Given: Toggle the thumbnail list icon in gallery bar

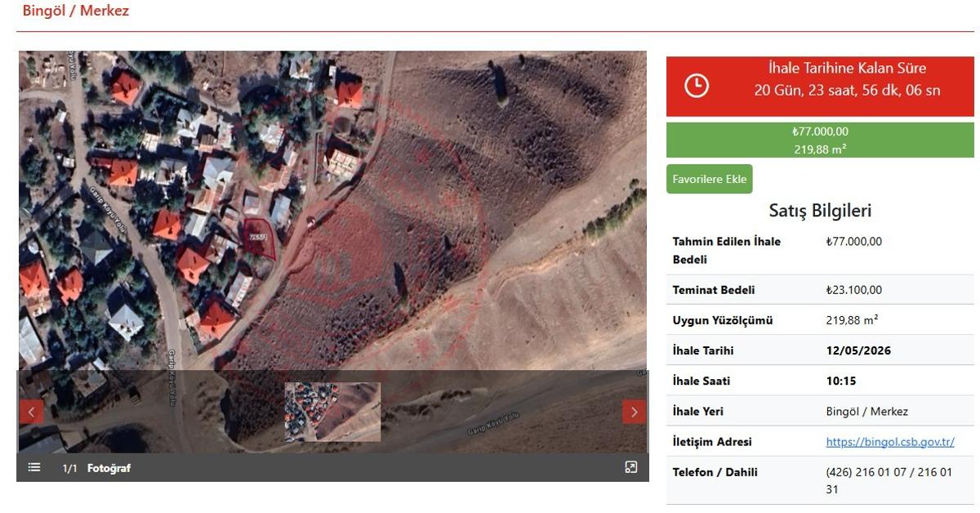Looking at the screenshot, I should pyautogui.click(x=34, y=467).
